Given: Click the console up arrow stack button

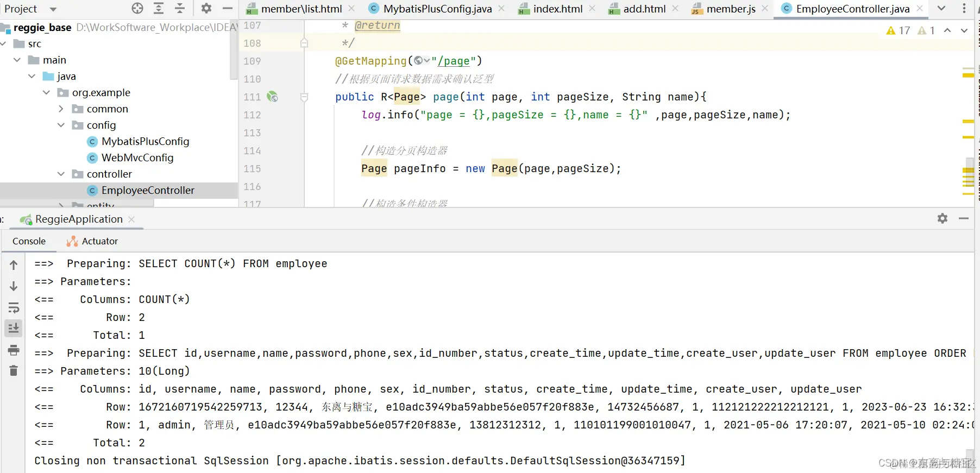Looking at the screenshot, I should pyautogui.click(x=14, y=265).
